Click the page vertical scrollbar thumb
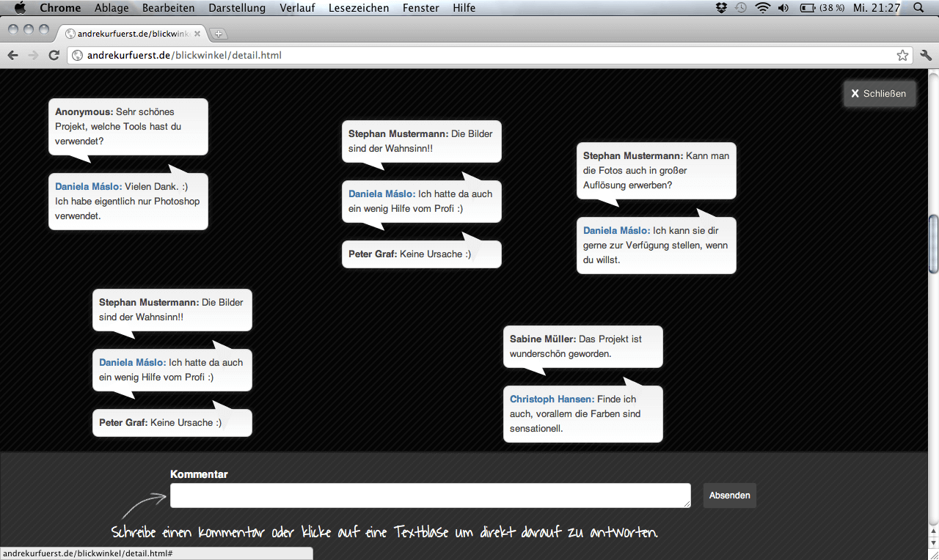 click(933, 245)
